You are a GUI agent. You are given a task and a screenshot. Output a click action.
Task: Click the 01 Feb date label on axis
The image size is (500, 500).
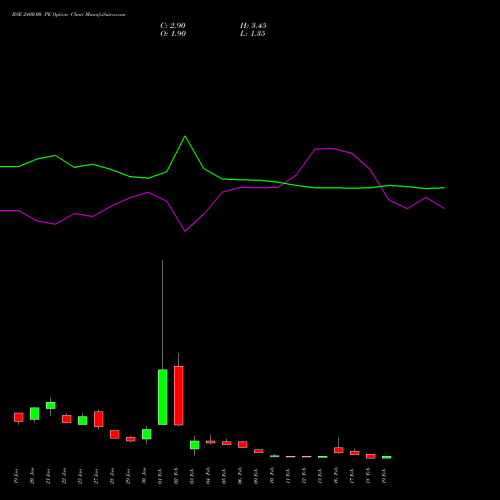coord(160,476)
